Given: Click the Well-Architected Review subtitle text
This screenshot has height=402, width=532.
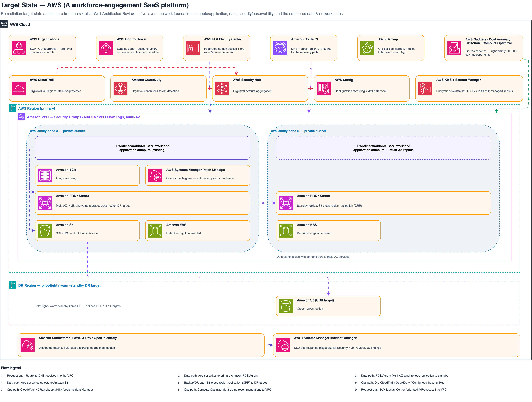Looking at the screenshot, I should (x=172, y=14).
